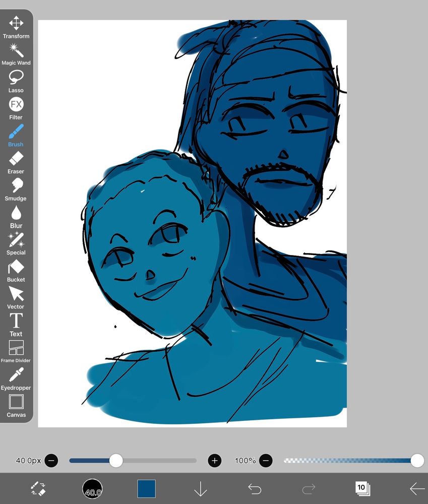This screenshot has width=428, height=504.
Task: Open the layers panel showing 10
Action: tap(363, 488)
